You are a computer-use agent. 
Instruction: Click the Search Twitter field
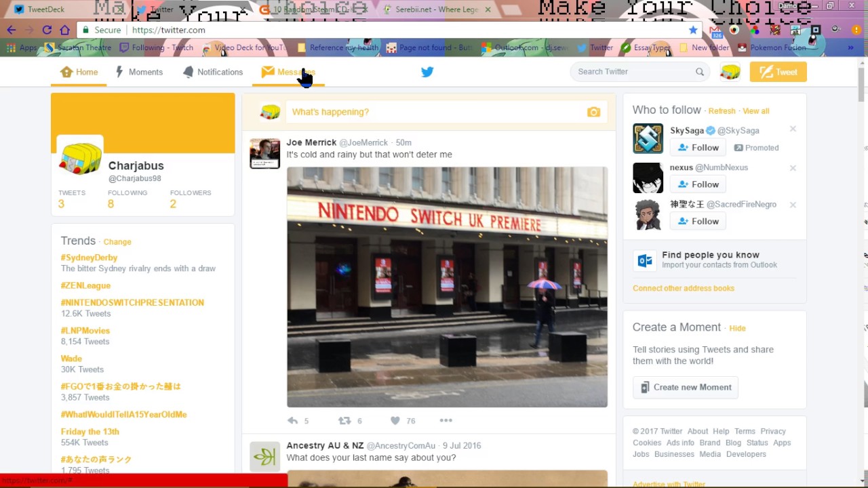tap(639, 72)
